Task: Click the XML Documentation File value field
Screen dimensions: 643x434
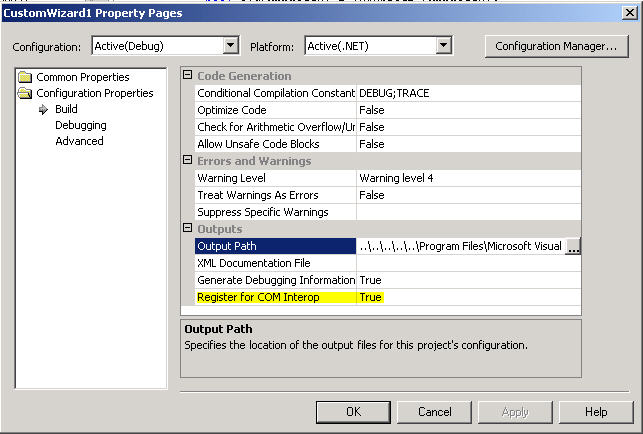Action: pos(469,263)
